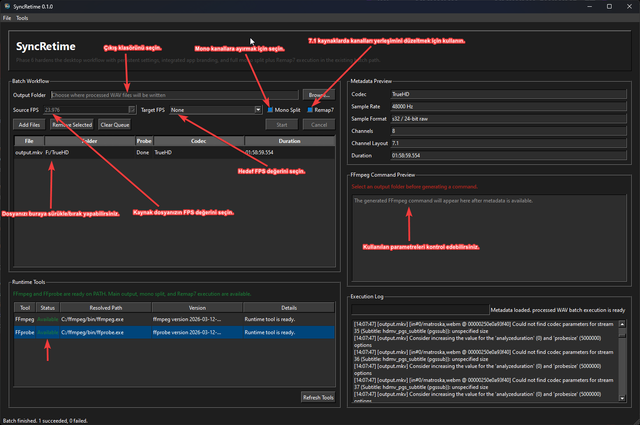Click the Start button
The image size is (640, 425).
[282, 125]
